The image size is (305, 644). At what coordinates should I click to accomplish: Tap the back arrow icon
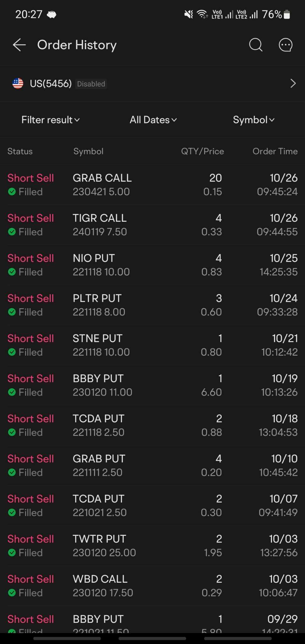point(19,45)
